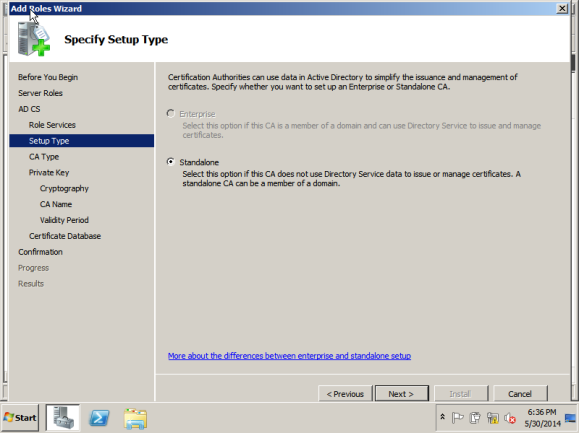Screen dimensions: 579x433
Task: Show hidden tray icons arrow
Action: (442, 417)
